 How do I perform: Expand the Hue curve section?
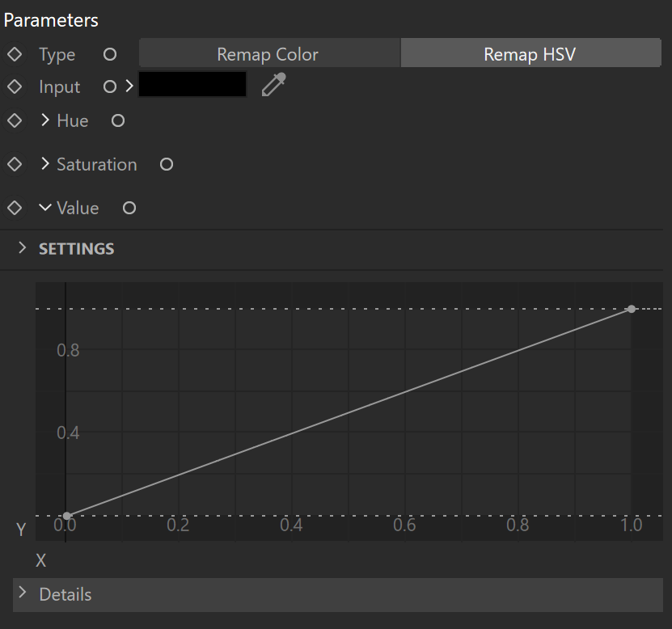pos(45,120)
